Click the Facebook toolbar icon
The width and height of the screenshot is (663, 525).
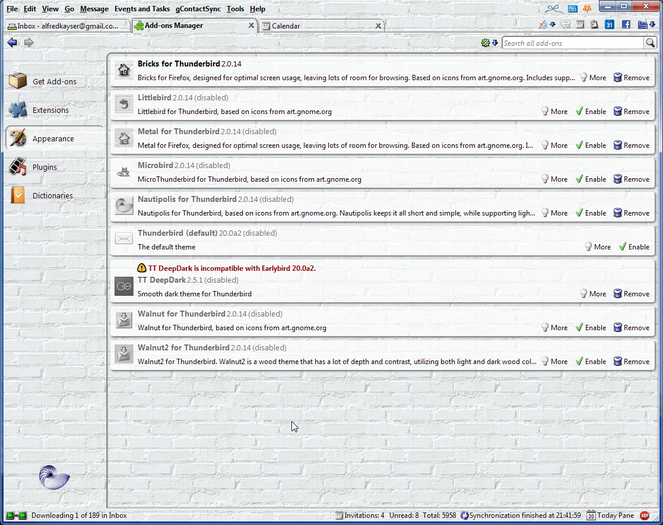626,25
